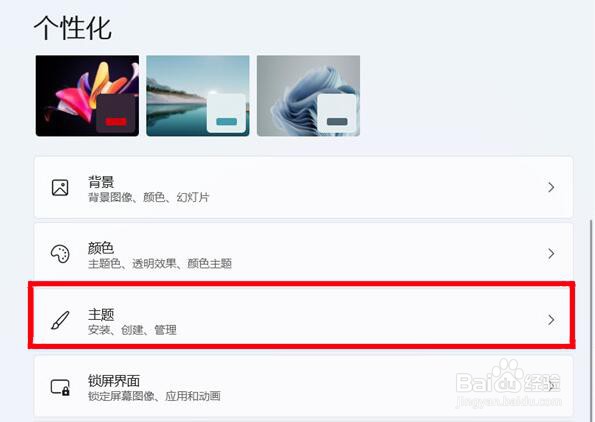Image resolution: width=595 pixels, height=422 pixels.
Task: Click the 主题 paintbrush icon
Action: coord(60,320)
